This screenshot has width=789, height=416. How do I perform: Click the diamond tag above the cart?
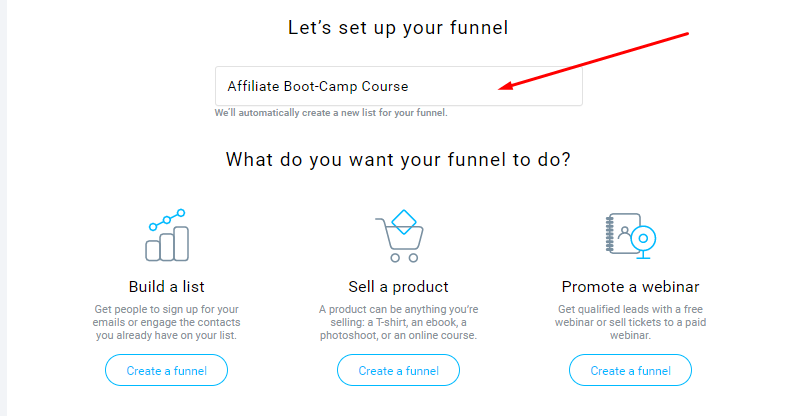tap(402, 220)
